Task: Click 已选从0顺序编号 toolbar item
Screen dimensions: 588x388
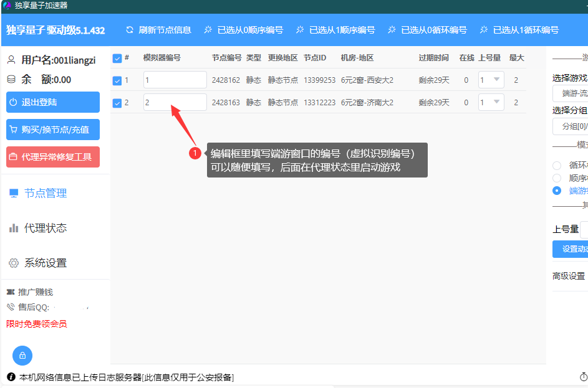Action: [x=244, y=30]
